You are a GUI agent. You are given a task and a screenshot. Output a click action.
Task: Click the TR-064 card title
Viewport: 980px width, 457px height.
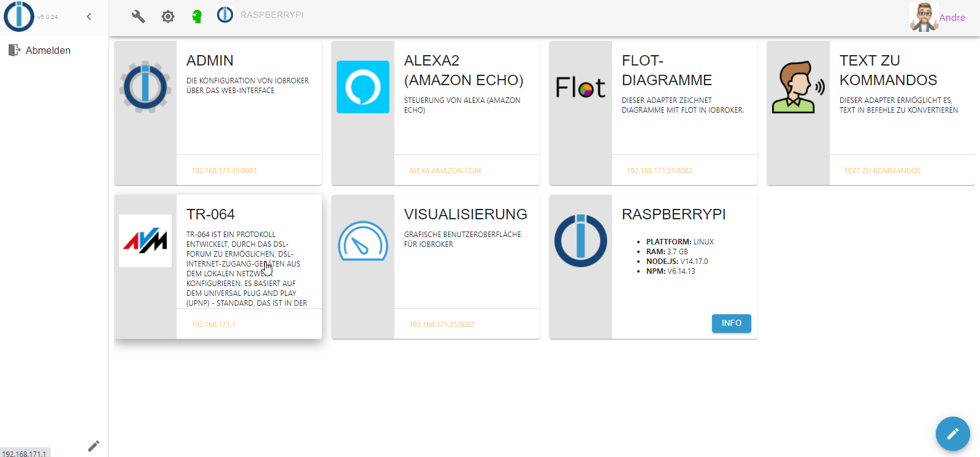(x=210, y=214)
